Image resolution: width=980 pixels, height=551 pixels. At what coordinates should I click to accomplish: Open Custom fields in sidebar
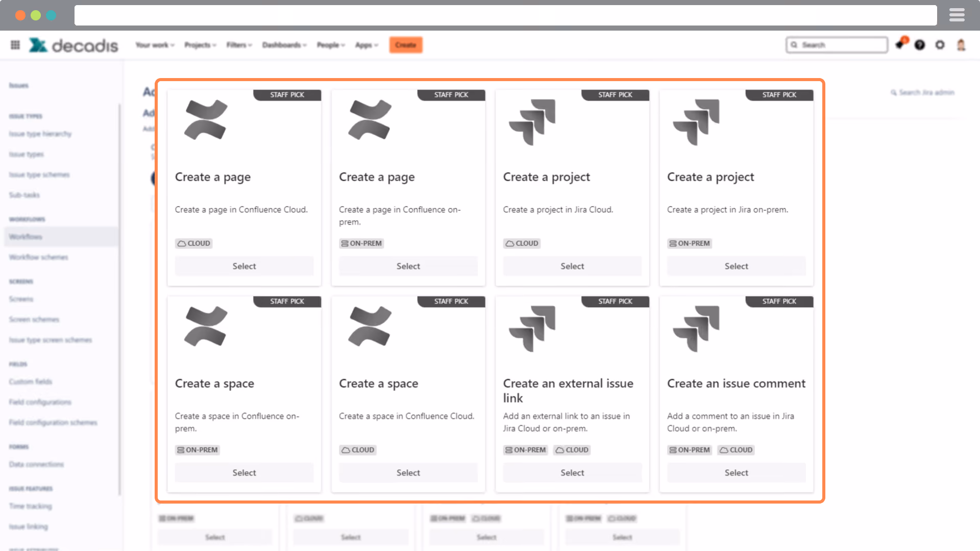click(31, 382)
